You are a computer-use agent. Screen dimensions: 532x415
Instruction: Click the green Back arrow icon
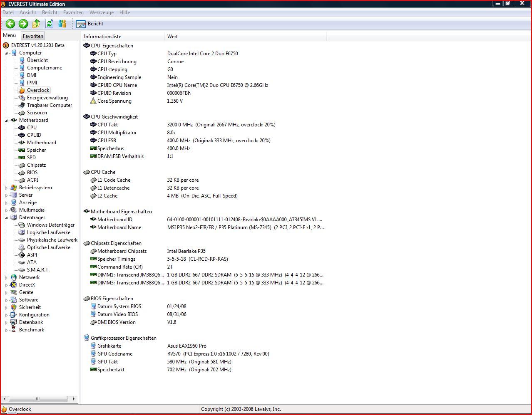10,24
